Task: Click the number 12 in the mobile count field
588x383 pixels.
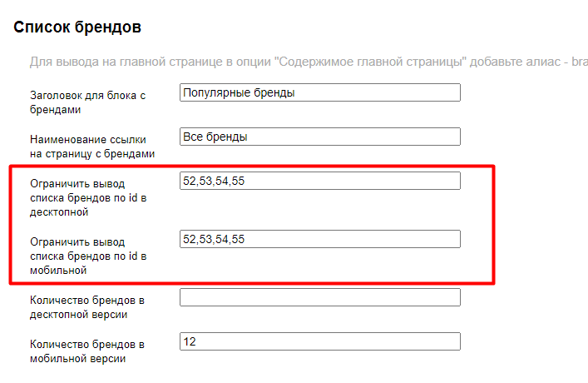Action: coord(190,341)
